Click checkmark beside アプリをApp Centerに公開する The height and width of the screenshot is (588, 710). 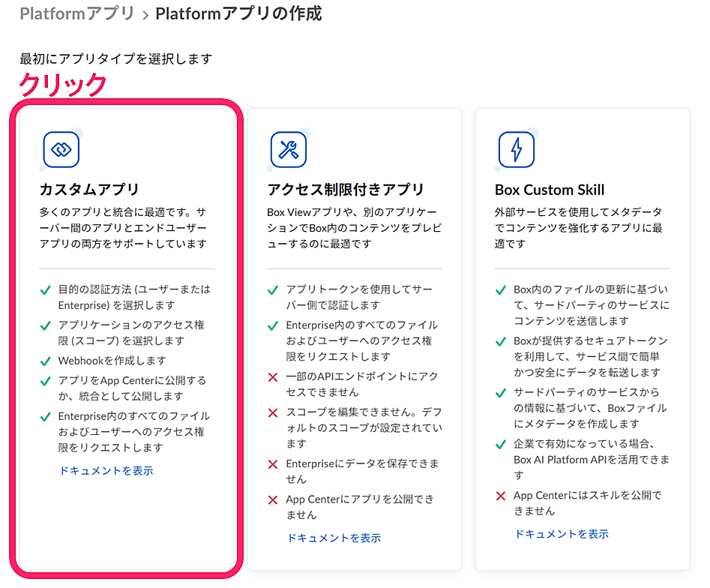[45, 382]
